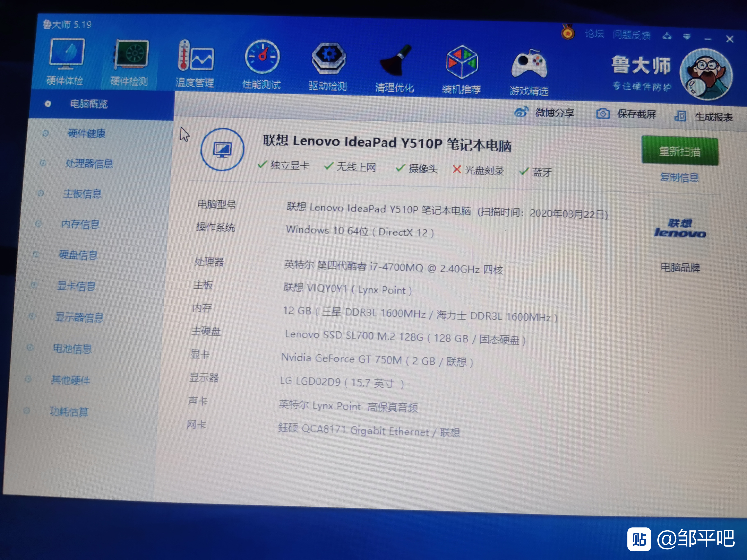Click the 联想 lenovo brand logo
The height and width of the screenshot is (560, 747).
pyautogui.click(x=680, y=228)
